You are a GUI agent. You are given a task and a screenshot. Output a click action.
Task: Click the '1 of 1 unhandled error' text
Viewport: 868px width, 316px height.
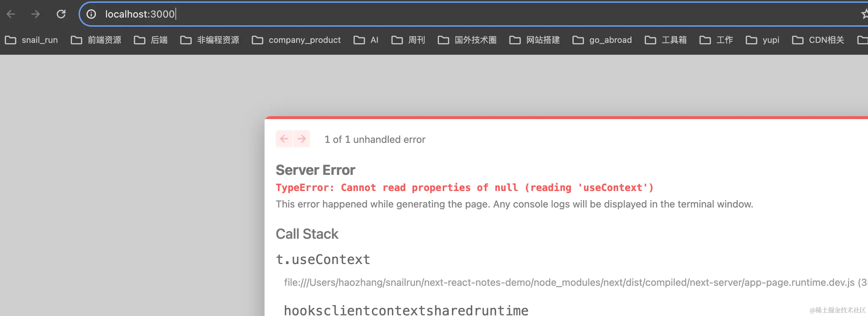click(x=375, y=139)
